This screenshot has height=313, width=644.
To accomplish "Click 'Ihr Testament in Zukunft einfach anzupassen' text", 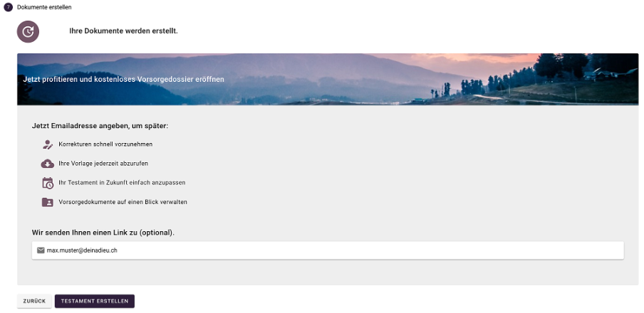I will pyautogui.click(x=122, y=183).
